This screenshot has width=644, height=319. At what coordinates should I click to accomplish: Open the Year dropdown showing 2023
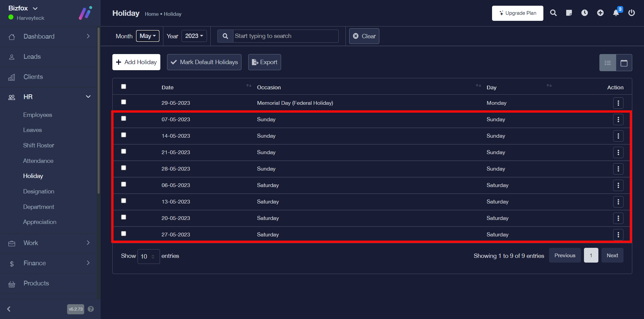[x=194, y=36]
